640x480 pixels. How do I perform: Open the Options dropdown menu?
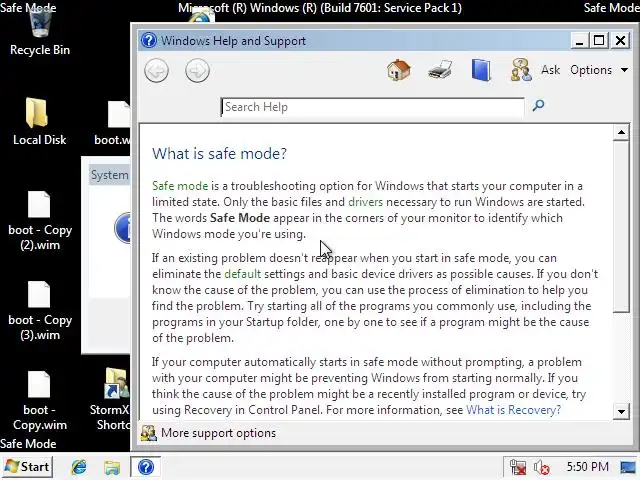[x=599, y=70]
